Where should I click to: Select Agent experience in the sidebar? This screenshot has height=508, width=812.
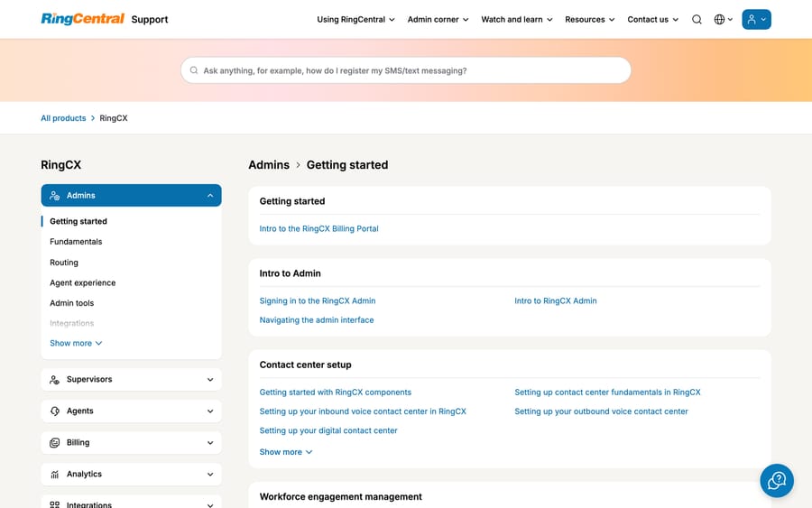82,282
